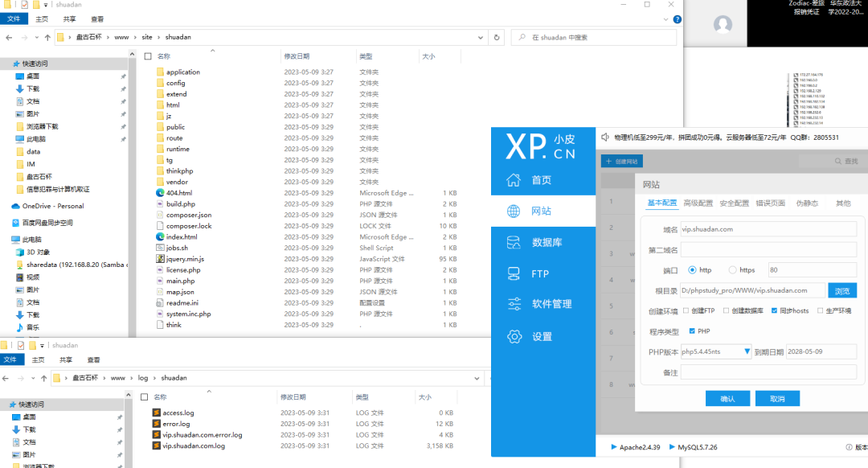Sort by 修改日期 column in top Explorer

click(297, 56)
